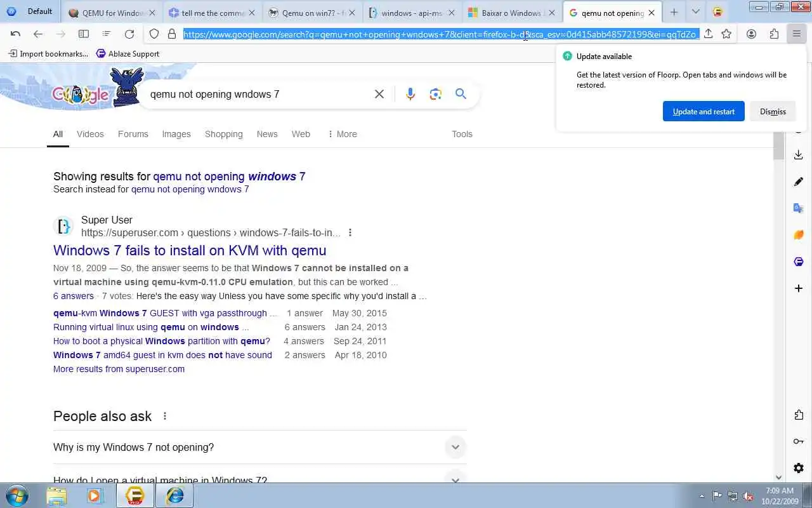Click Import bookmarks in bookmarks bar
Viewport: 812px width, 508px height.
point(48,53)
